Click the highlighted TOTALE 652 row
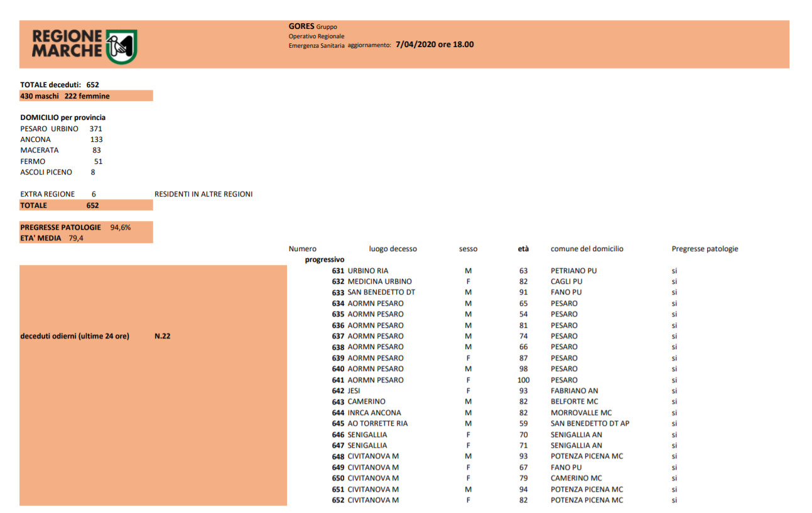The width and height of the screenshot is (812, 513). pos(86,205)
